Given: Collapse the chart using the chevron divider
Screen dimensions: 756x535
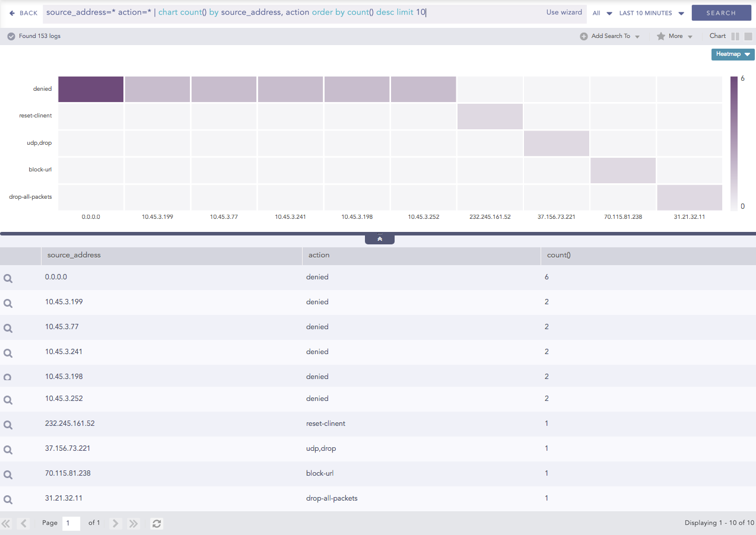Looking at the screenshot, I should point(379,238).
